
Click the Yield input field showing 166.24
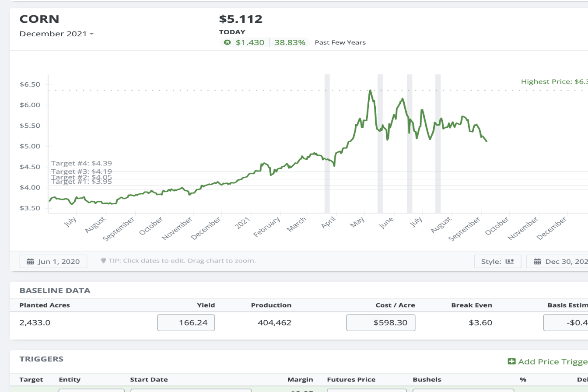tap(186, 323)
